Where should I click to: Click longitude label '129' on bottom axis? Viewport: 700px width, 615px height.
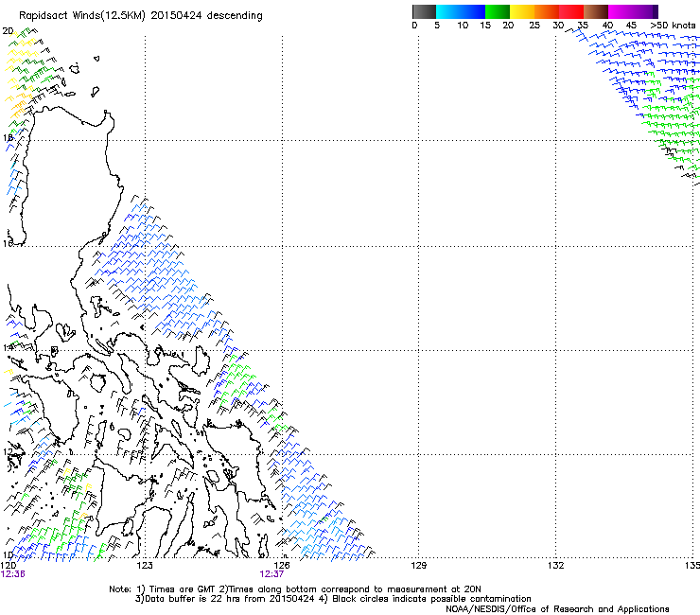(x=418, y=566)
